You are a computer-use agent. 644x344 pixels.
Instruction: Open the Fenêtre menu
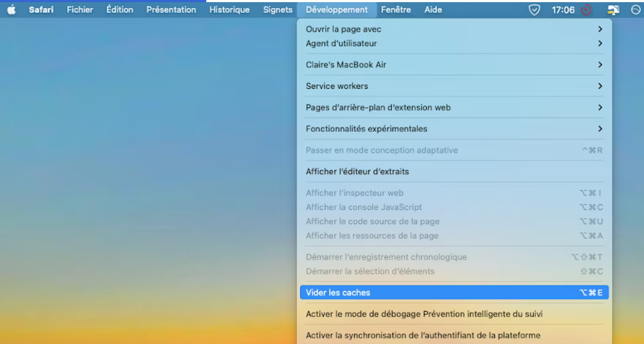396,10
